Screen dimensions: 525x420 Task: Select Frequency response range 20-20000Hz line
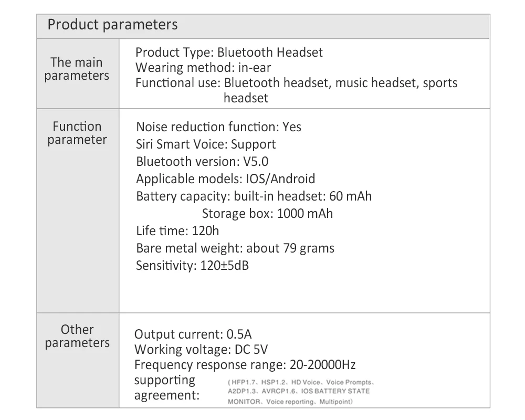click(245, 365)
